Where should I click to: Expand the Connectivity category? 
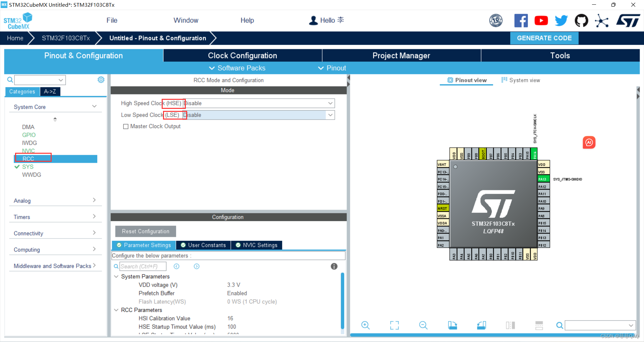[x=55, y=233]
